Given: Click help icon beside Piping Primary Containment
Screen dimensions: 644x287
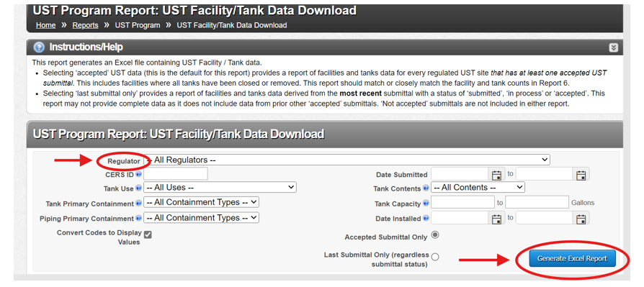Looking at the screenshot, I should pyautogui.click(x=138, y=218).
